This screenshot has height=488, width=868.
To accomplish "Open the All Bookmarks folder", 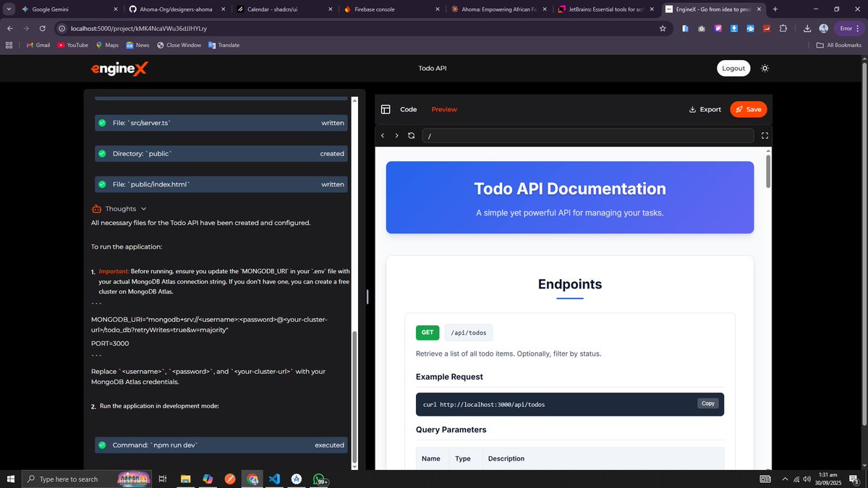I will 839,45.
